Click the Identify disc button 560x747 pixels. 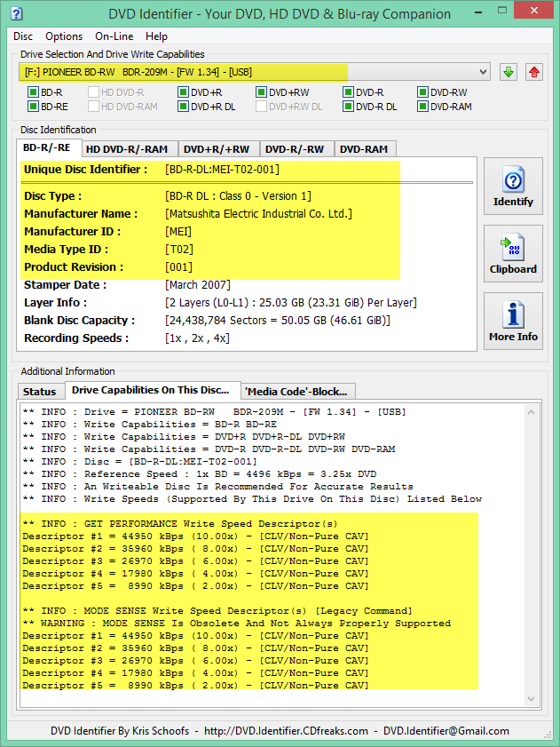[x=513, y=187]
